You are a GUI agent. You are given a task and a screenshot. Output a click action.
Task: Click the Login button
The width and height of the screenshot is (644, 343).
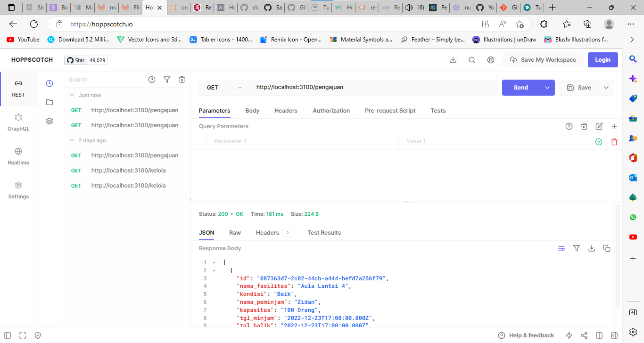tap(603, 59)
